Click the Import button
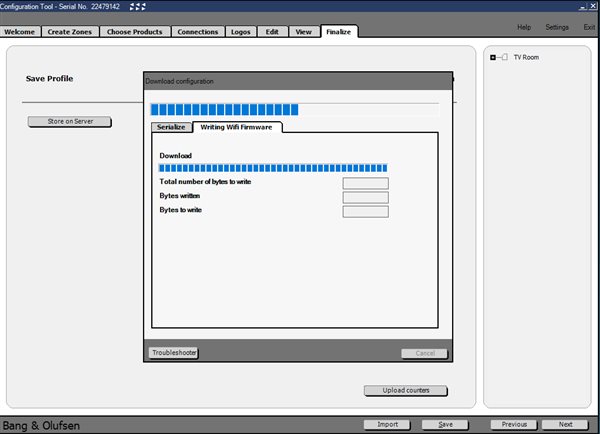 (x=387, y=424)
